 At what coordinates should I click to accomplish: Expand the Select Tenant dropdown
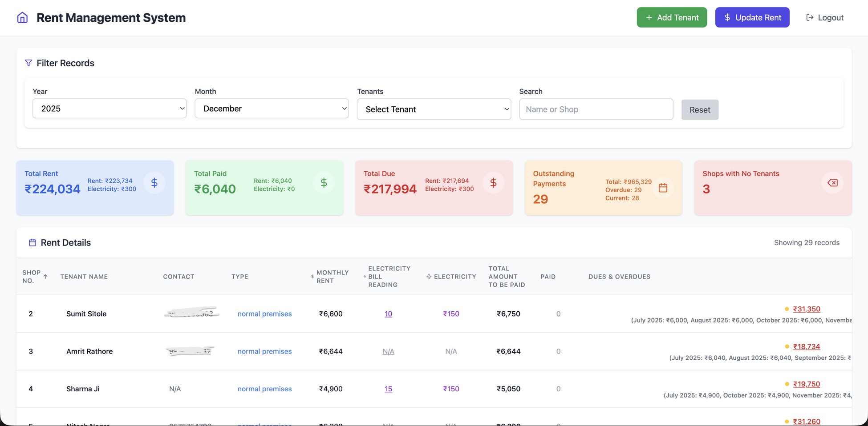pyautogui.click(x=434, y=109)
